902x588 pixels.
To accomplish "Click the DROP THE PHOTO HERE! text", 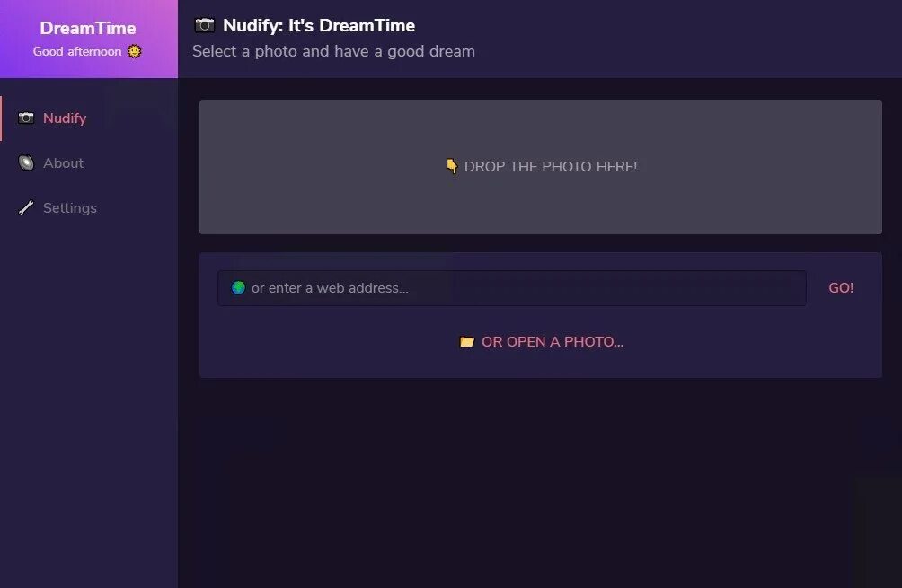I will tap(551, 167).
